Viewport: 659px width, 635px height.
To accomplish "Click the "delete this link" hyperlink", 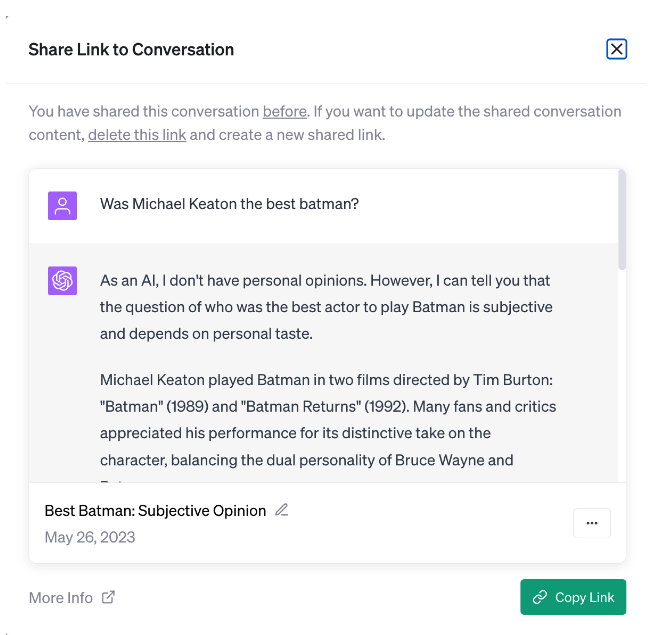I will click(137, 135).
